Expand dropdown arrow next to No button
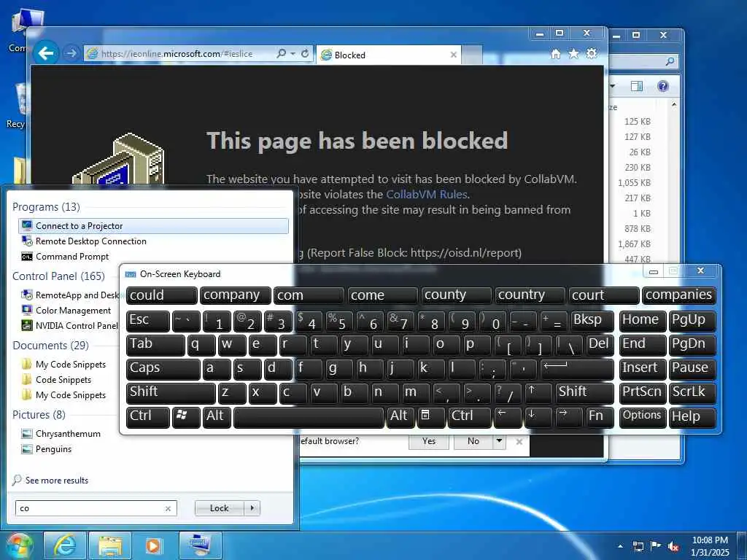Image resolution: width=747 pixels, height=560 pixels. (499, 441)
